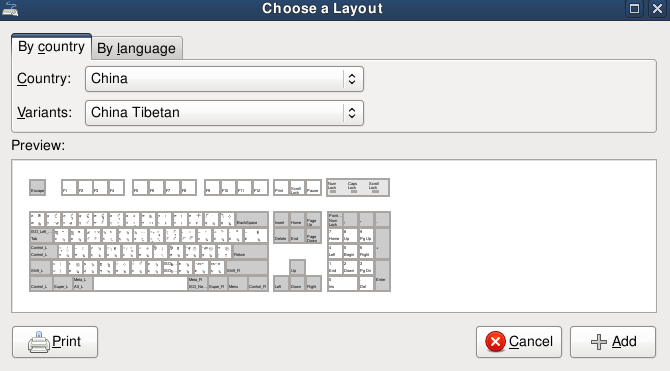Select the China Tibetan variants field

click(x=224, y=113)
